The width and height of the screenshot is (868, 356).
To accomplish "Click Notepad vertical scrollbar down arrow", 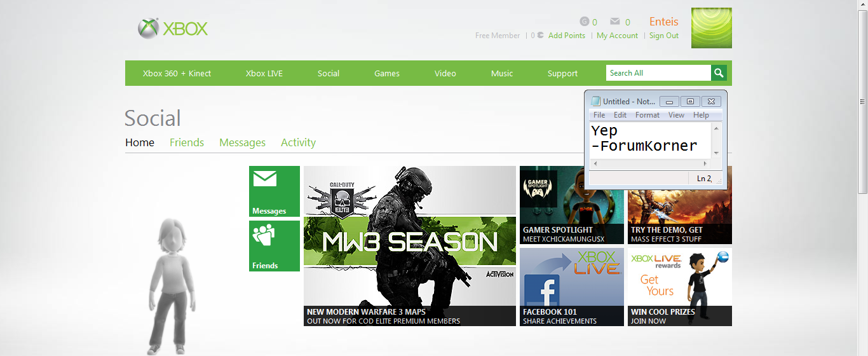I will (717, 153).
